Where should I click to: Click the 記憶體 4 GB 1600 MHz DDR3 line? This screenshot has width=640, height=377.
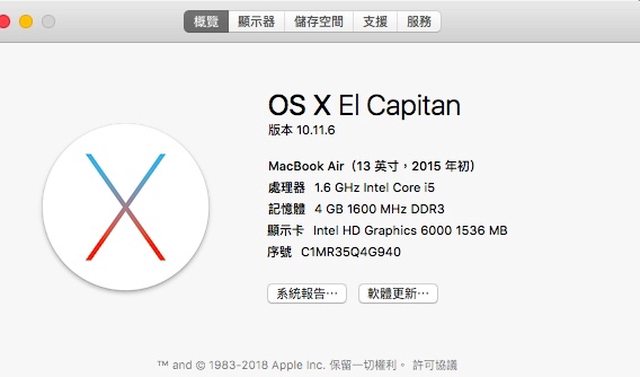(356, 209)
